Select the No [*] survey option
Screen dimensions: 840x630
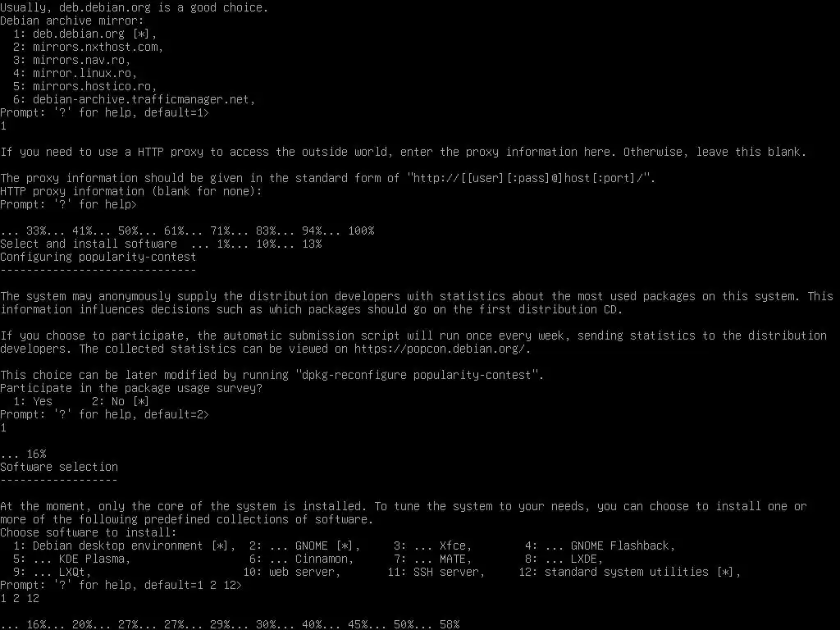point(120,401)
